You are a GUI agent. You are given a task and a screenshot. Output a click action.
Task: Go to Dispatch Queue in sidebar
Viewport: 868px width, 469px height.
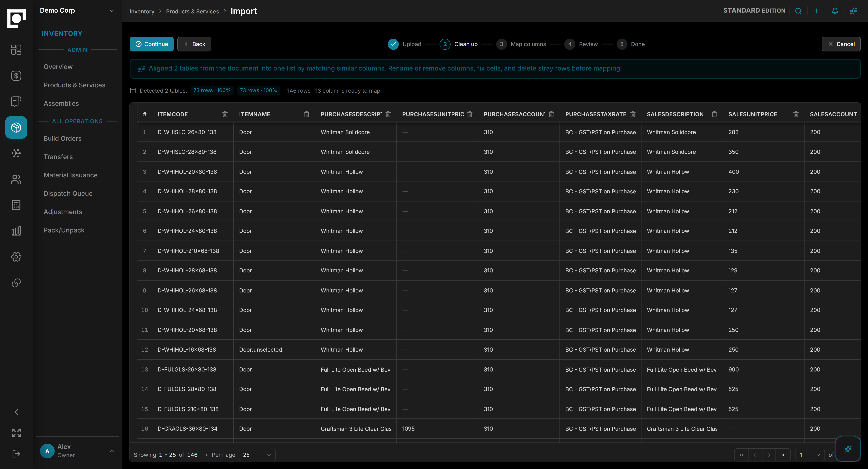(68, 193)
